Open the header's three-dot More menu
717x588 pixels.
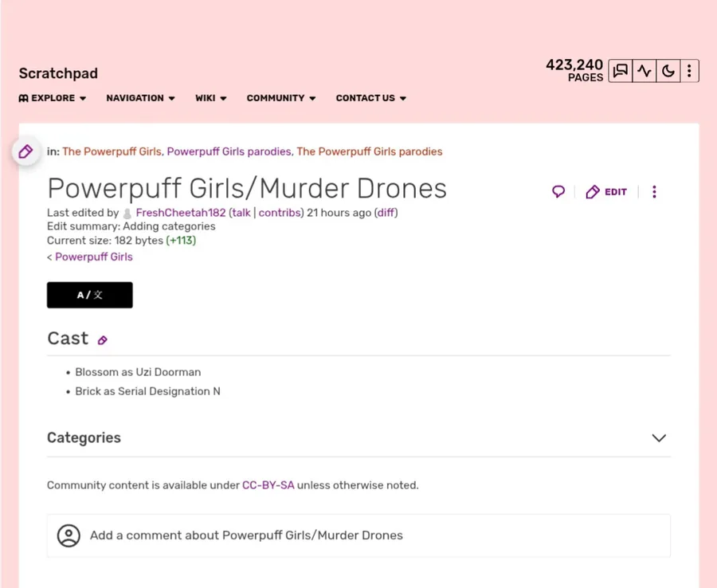689,71
